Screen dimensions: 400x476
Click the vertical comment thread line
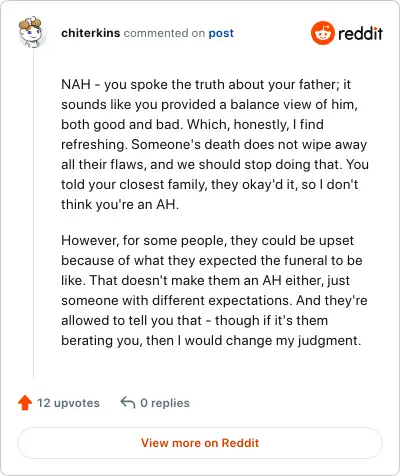pyautogui.click(x=33, y=215)
